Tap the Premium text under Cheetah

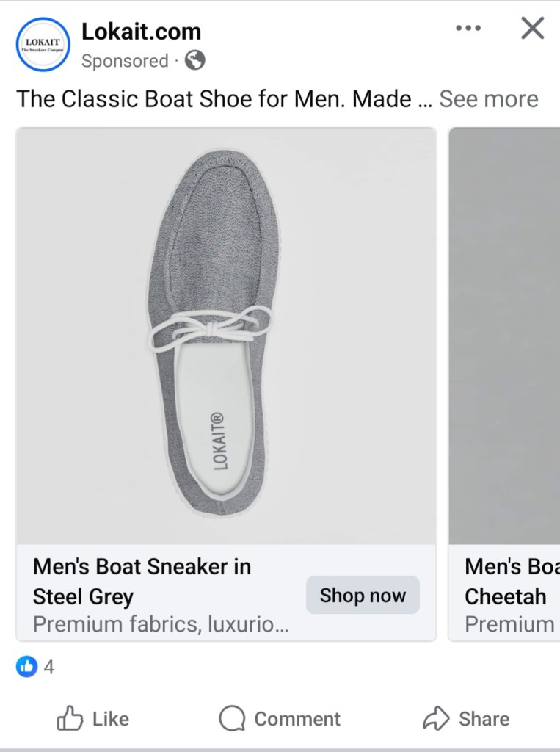point(509,624)
